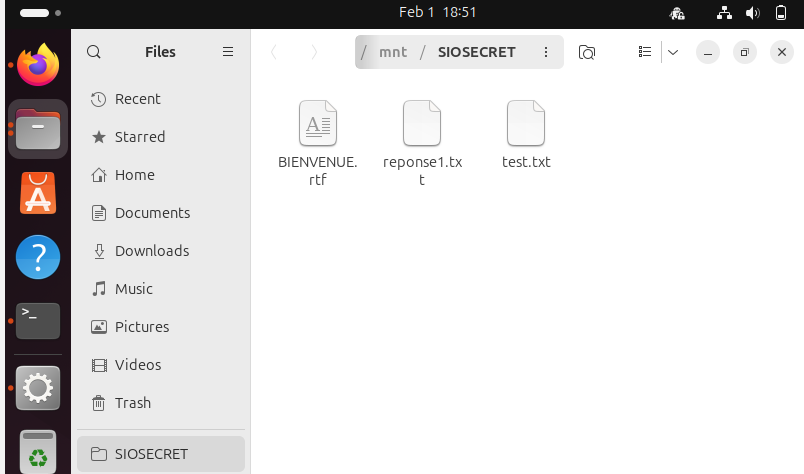Open Recent in the sidebar
Screen dimensions: 804x474
pyautogui.click(x=137, y=99)
